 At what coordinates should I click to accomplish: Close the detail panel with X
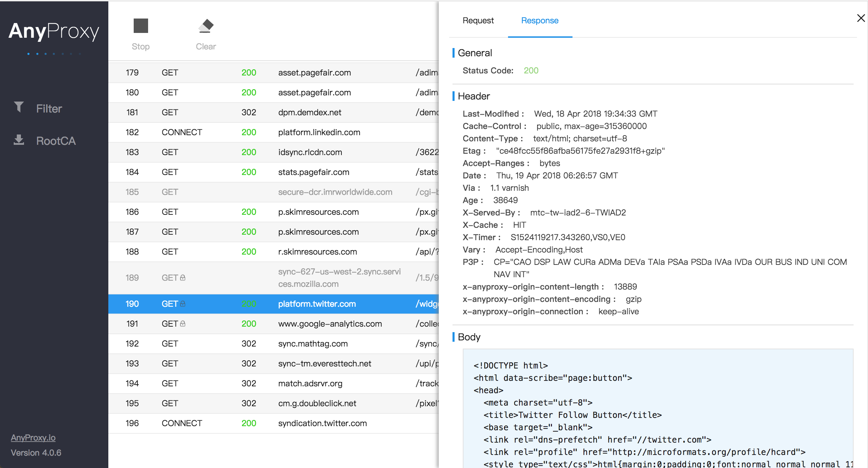(x=861, y=19)
